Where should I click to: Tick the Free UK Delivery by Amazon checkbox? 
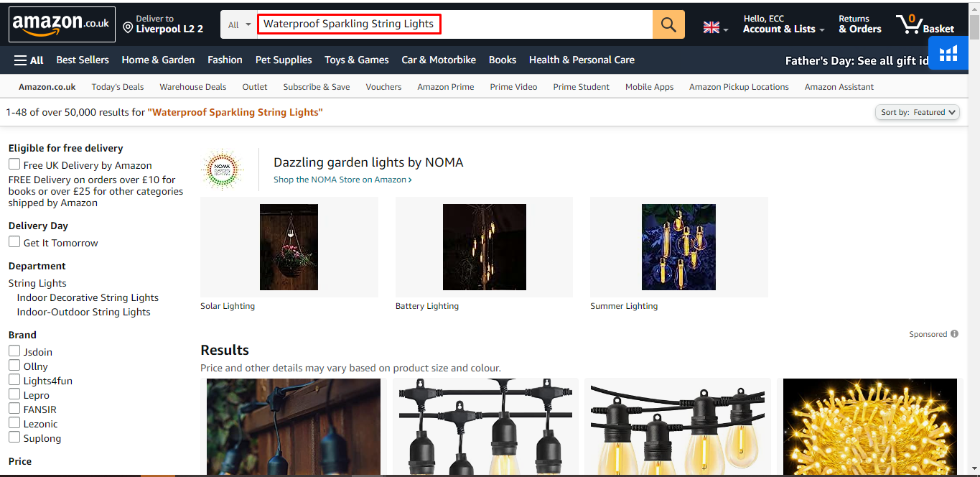click(14, 165)
